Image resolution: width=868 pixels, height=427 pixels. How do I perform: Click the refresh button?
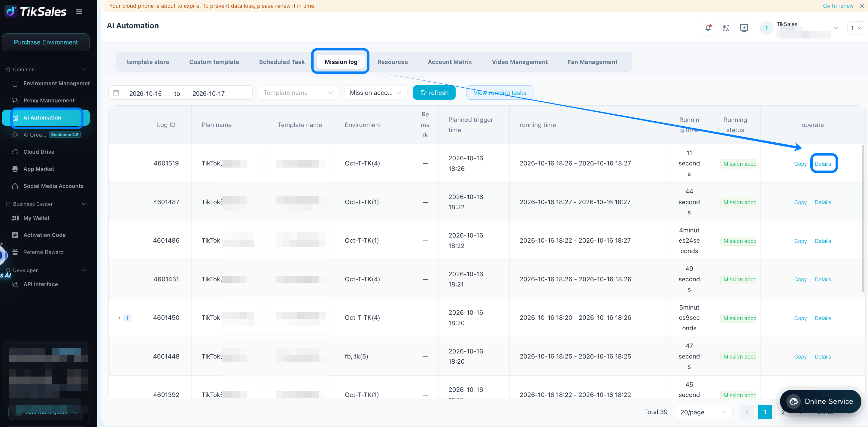pos(434,93)
